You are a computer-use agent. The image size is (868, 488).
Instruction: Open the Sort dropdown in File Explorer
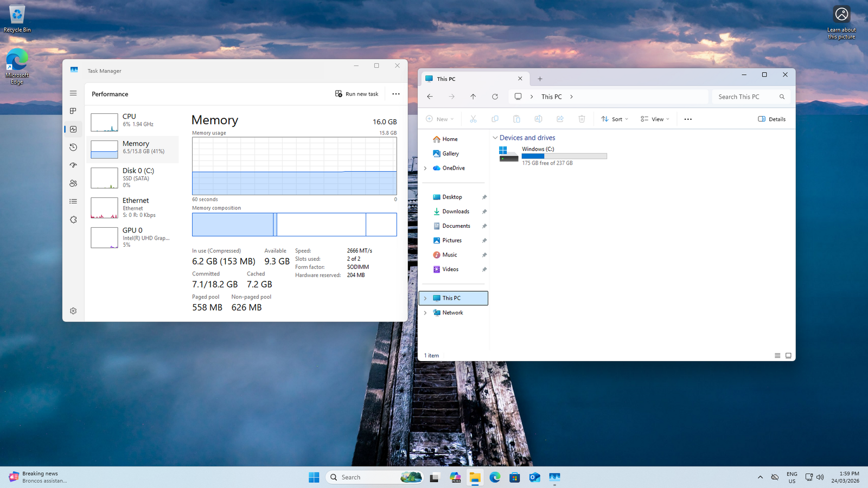pos(615,119)
